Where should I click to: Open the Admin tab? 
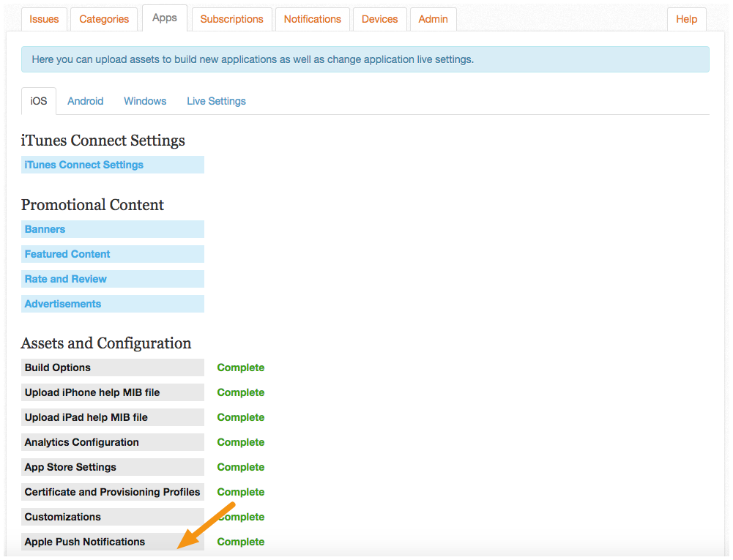[x=433, y=19]
